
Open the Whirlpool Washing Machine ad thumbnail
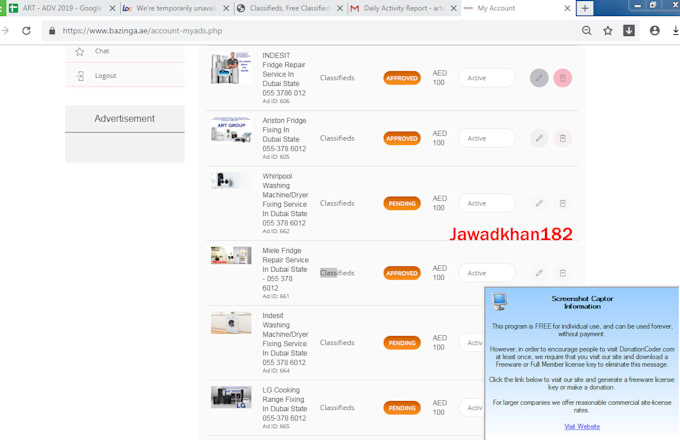pyautogui.click(x=231, y=180)
